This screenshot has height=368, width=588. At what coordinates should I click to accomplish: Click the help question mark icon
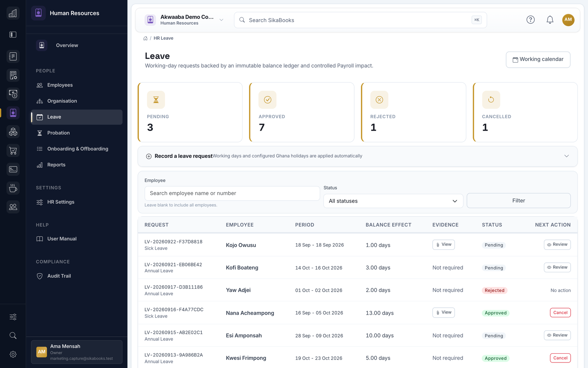(x=530, y=20)
